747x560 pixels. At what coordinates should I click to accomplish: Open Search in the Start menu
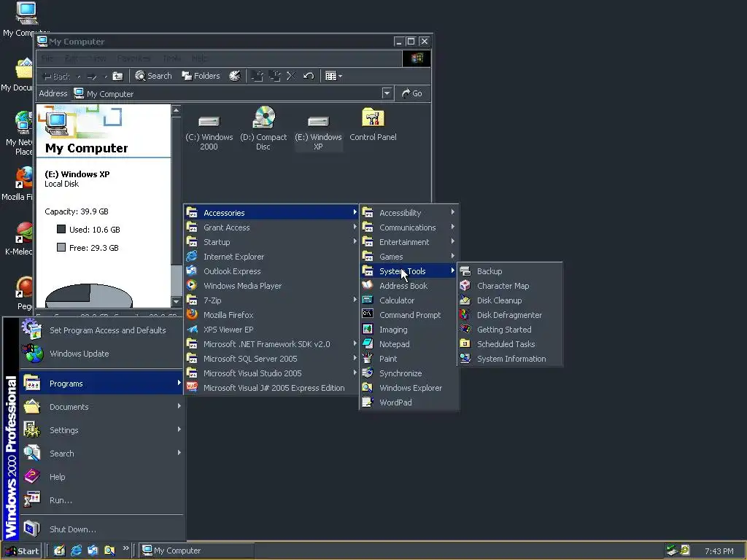pyautogui.click(x=101, y=454)
